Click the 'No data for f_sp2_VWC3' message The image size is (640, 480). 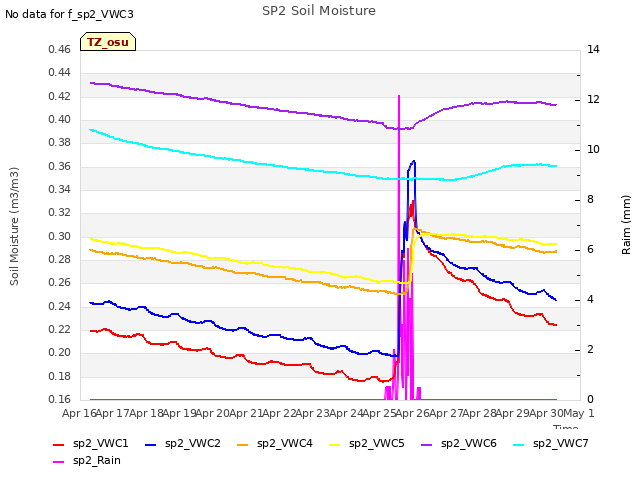(x=69, y=14)
